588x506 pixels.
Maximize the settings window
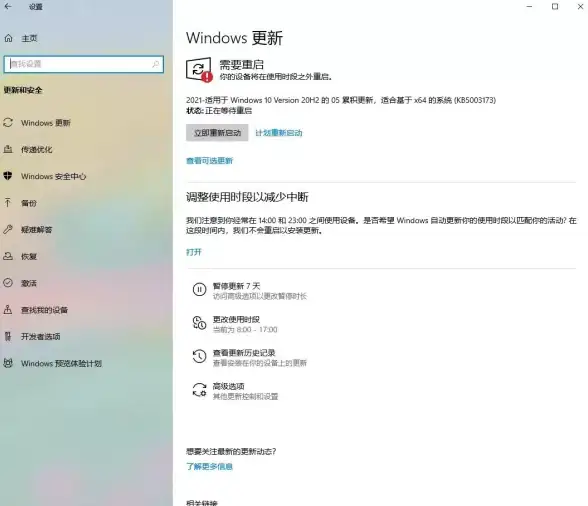[555, 6]
